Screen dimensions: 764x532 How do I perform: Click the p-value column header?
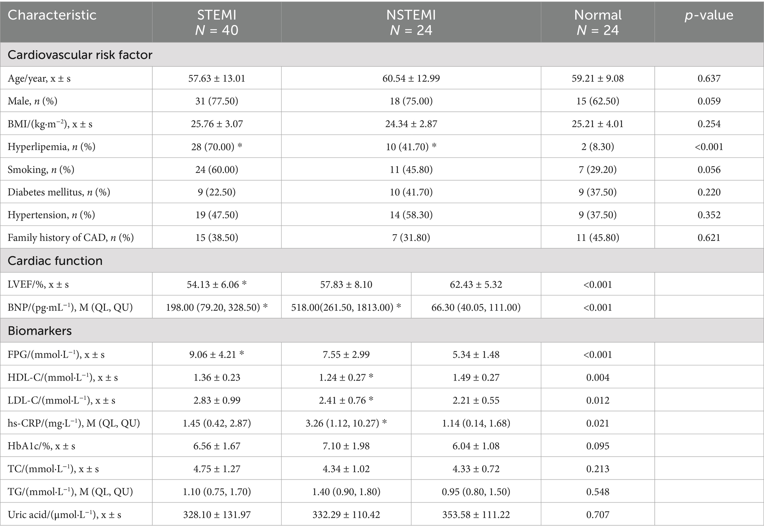pyautogui.click(x=709, y=15)
